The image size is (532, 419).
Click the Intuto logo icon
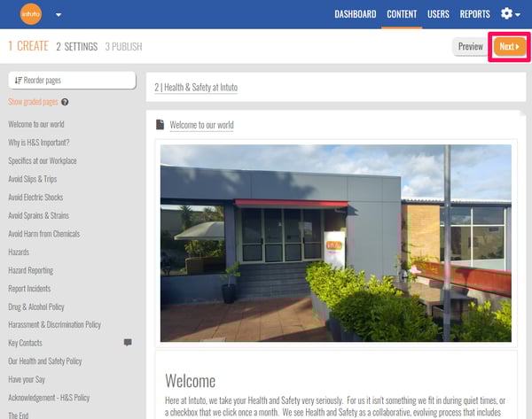coord(31,14)
